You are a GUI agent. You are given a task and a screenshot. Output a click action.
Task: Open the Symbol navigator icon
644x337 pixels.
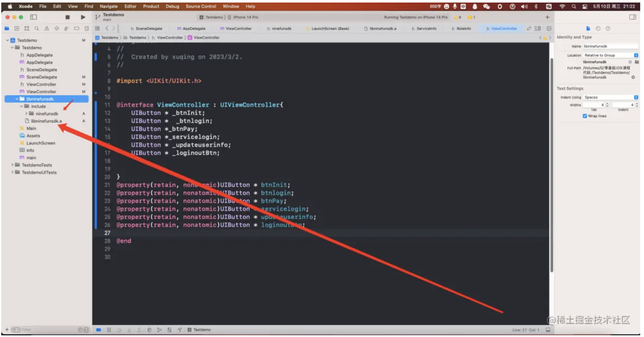click(x=27, y=28)
